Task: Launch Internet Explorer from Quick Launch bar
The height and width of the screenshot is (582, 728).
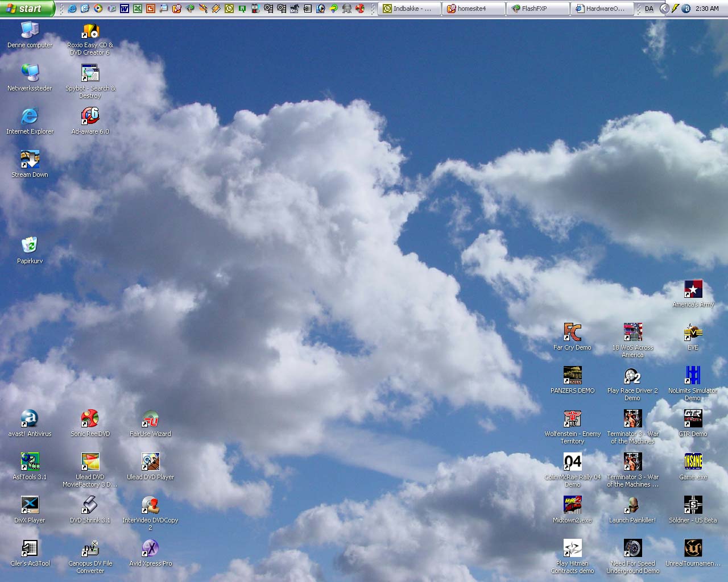Action: click(x=72, y=9)
